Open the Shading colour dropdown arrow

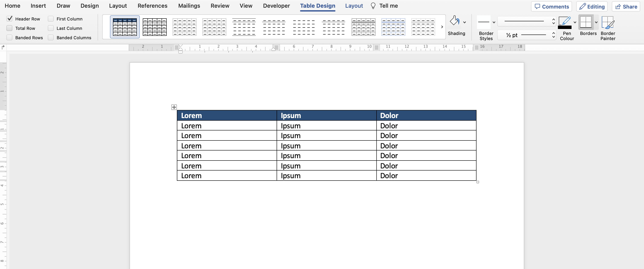[x=465, y=22]
